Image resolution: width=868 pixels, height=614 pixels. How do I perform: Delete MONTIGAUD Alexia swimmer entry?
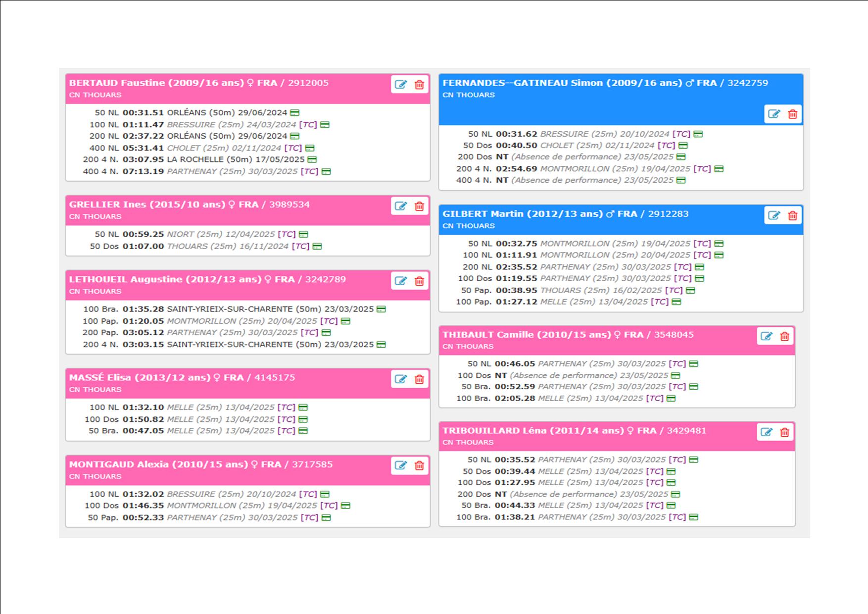[x=419, y=465]
